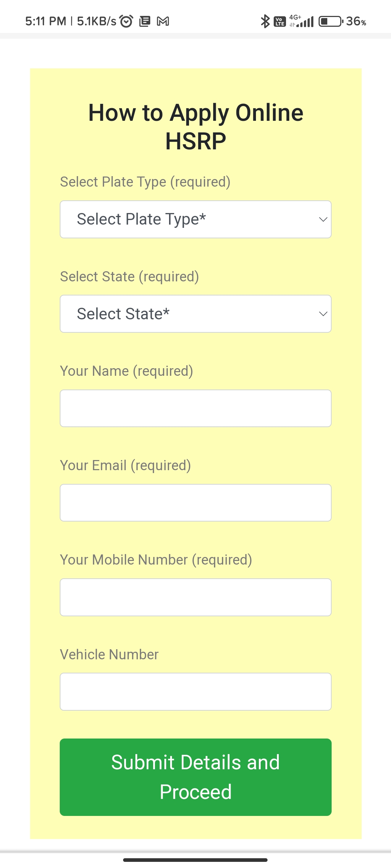
Task: Tap the 5:11 PM clock display
Action: [46, 21]
